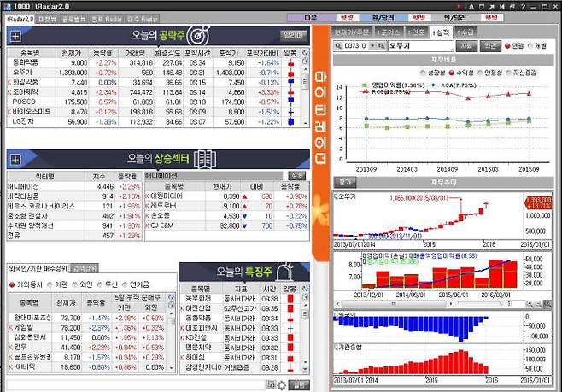Select the 기외동시 radio button

point(12,285)
